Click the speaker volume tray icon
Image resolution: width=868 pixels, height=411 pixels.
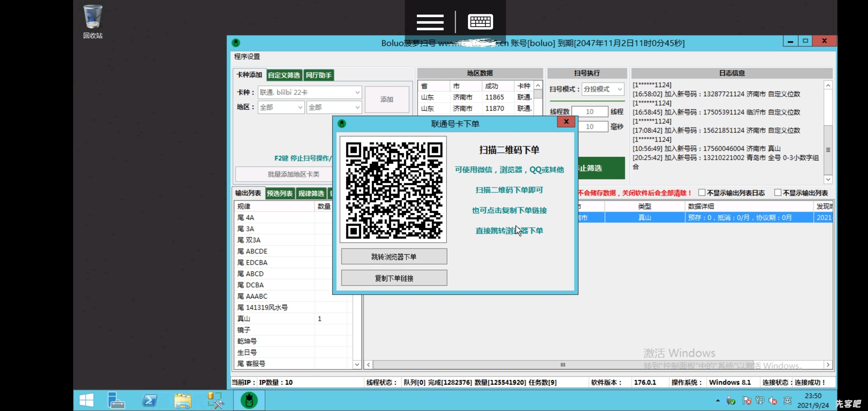tap(772, 400)
